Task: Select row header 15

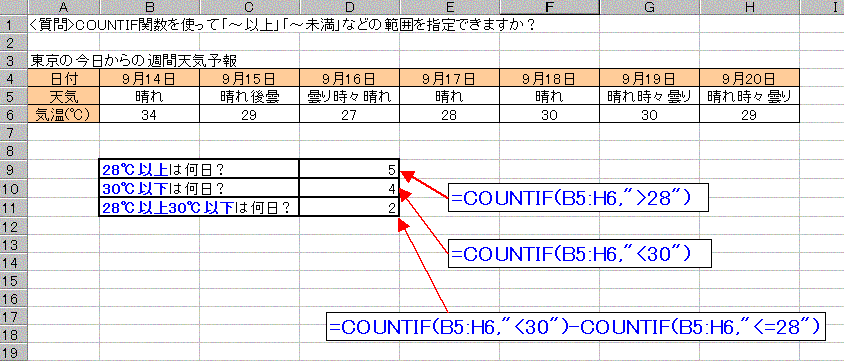Action: tap(14, 281)
